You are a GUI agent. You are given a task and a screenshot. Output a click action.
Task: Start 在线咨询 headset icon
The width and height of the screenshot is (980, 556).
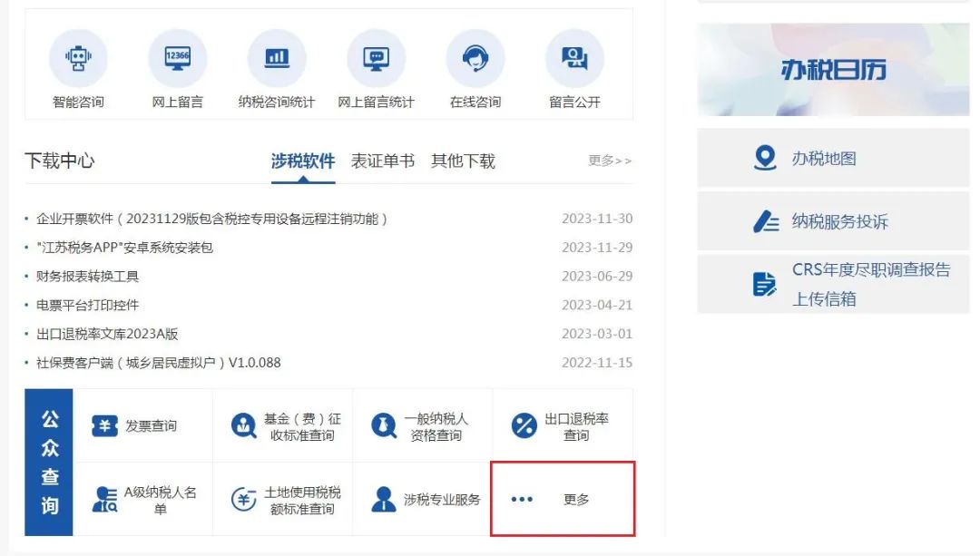[x=475, y=59]
